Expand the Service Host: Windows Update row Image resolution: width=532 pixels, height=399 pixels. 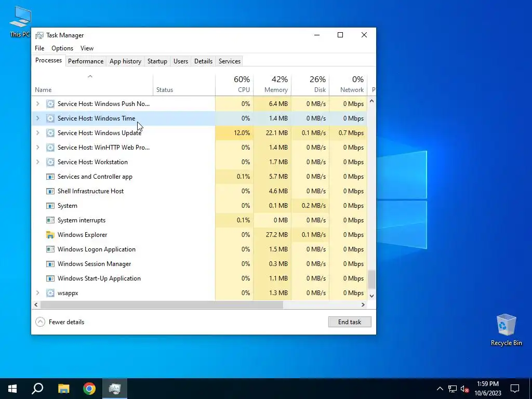click(x=37, y=133)
